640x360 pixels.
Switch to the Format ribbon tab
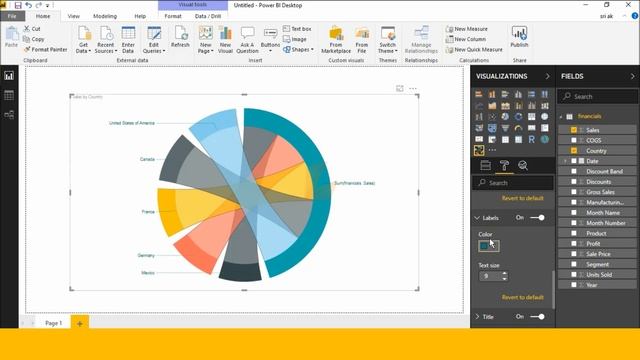pos(173,16)
